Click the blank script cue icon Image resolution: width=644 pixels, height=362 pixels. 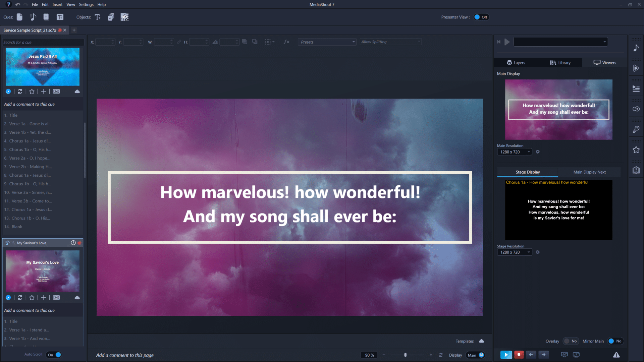pyautogui.click(x=19, y=17)
